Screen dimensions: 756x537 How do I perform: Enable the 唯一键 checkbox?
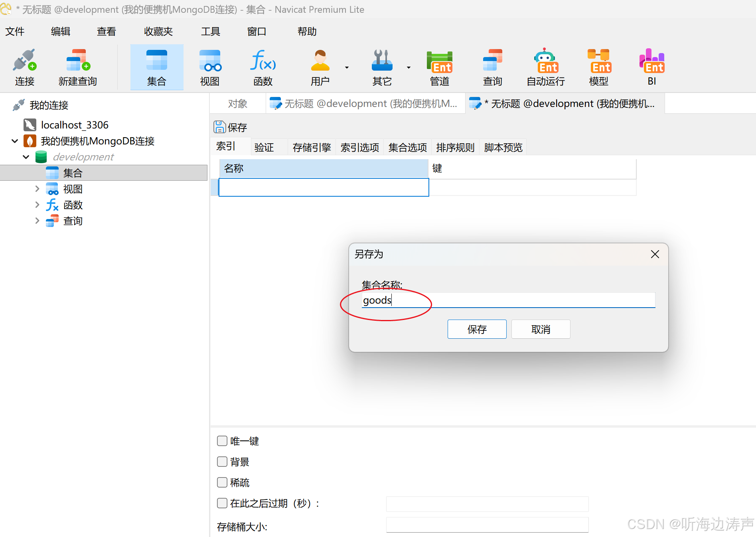tap(222, 441)
